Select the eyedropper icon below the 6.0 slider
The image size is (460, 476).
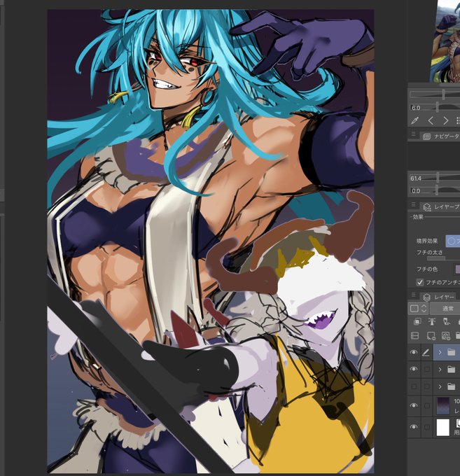click(x=414, y=120)
